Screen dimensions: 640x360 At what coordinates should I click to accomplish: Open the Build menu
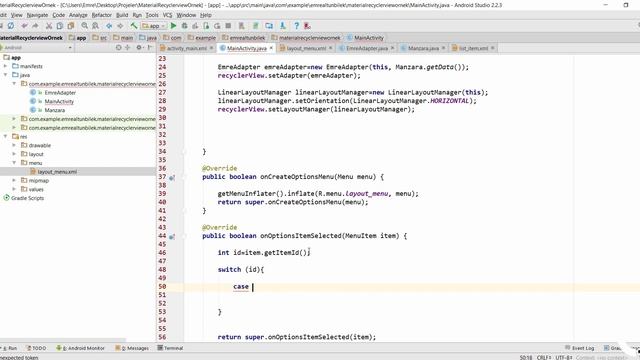122,15
